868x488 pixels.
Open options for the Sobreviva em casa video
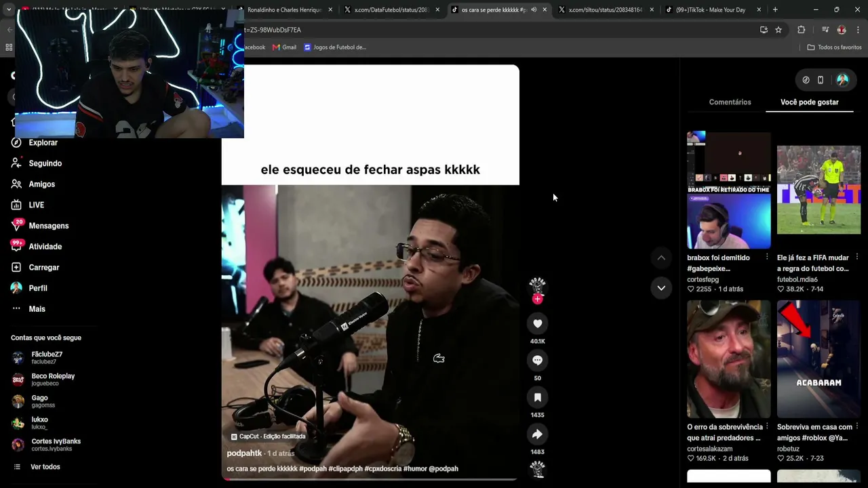[857, 427]
